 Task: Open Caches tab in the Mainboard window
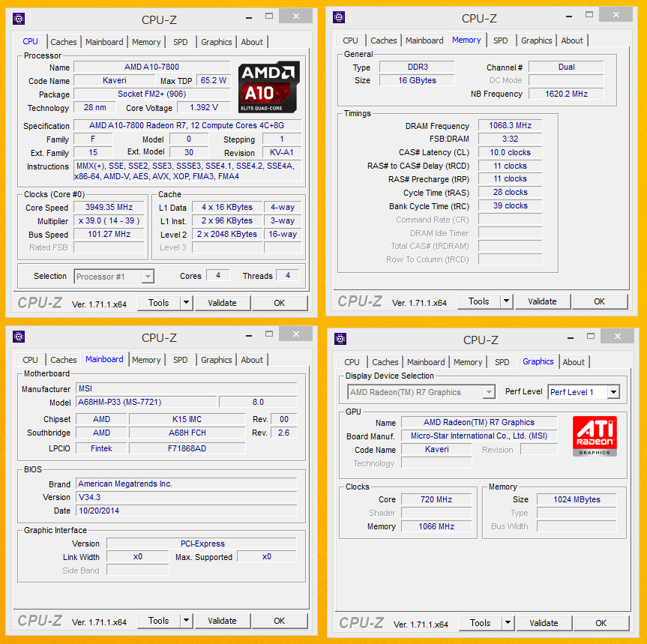click(64, 360)
